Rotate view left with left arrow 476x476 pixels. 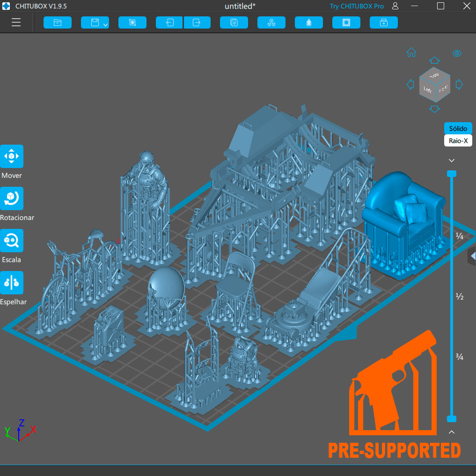point(410,84)
